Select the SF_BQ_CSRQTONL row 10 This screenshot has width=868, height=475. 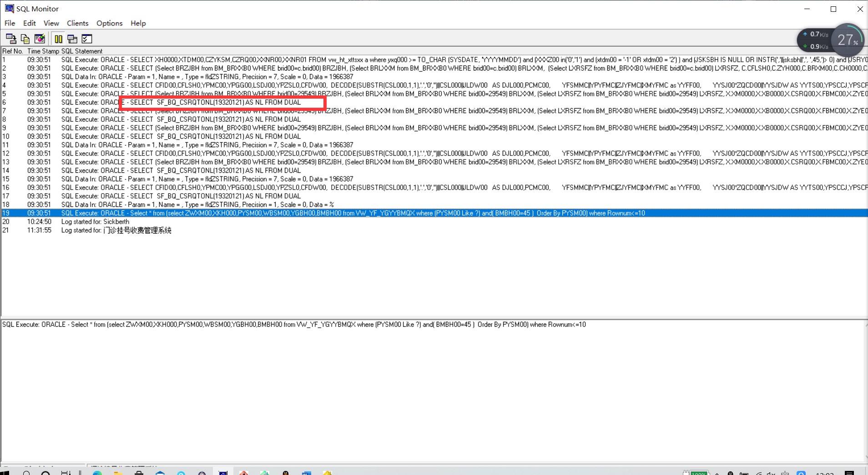point(434,136)
